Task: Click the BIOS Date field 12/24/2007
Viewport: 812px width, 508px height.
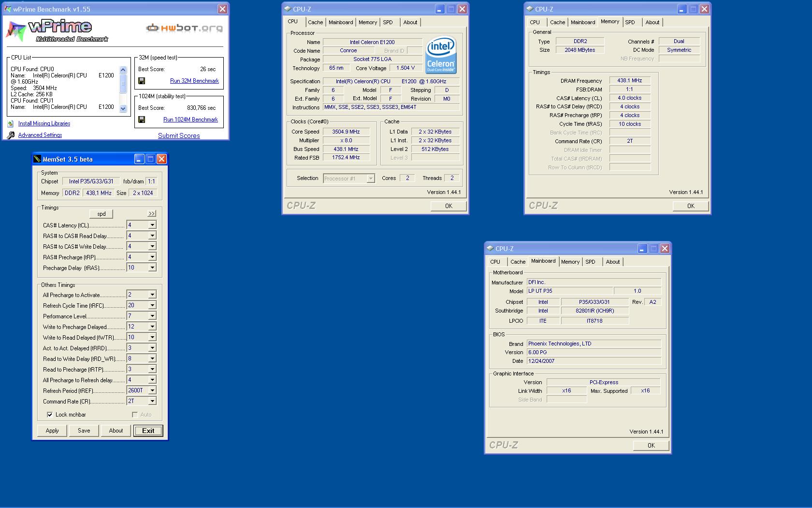Action: tap(594, 361)
